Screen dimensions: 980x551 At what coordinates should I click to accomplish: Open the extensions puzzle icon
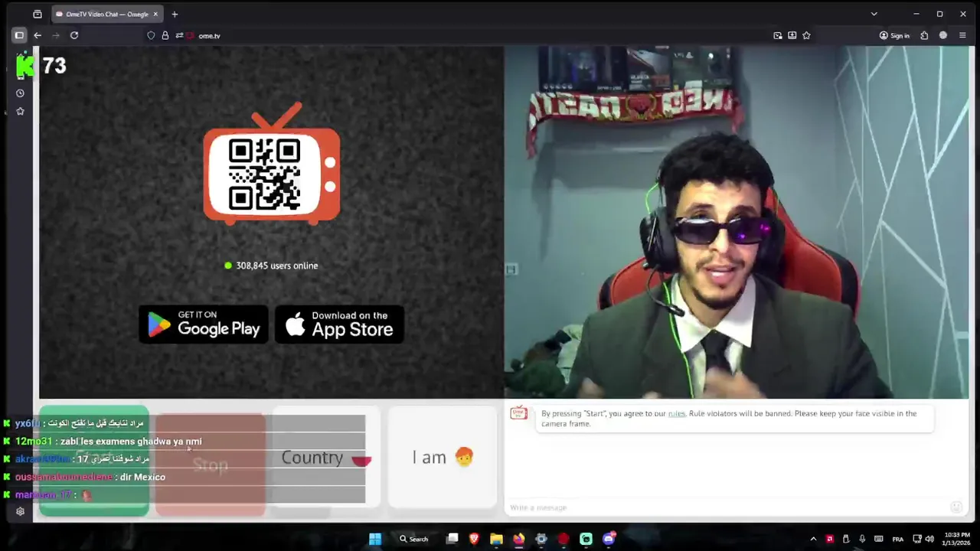pos(924,35)
